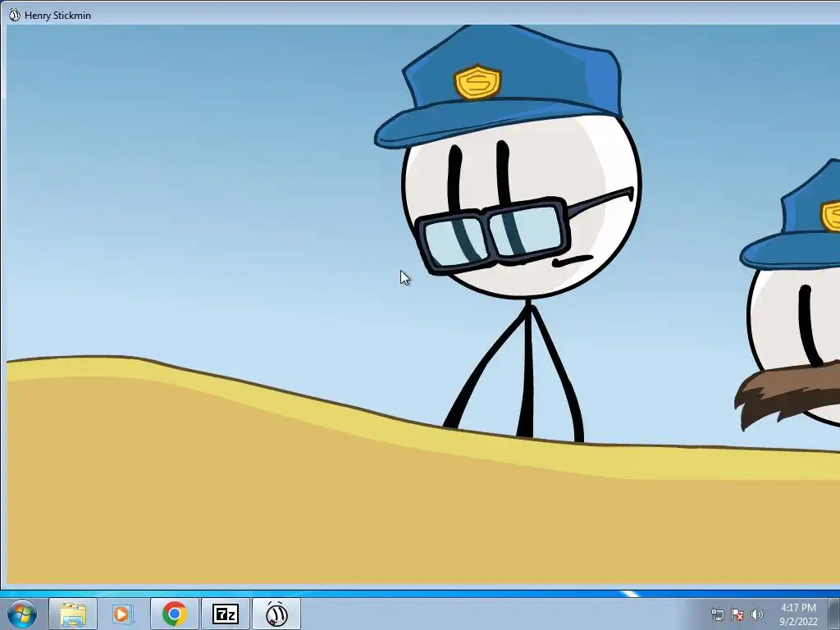Open the clock showing 4:17 PM
Image resolution: width=840 pixels, height=630 pixels.
click(x=798, y=608)
